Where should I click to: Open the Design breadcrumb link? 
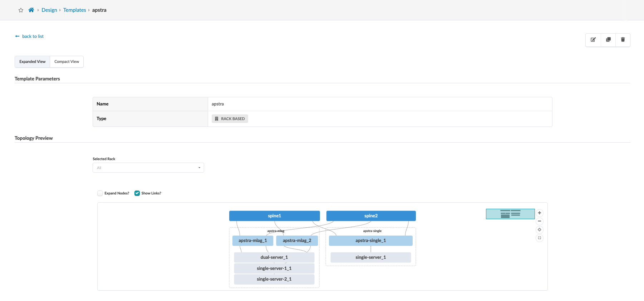click(x=49, y=10)
